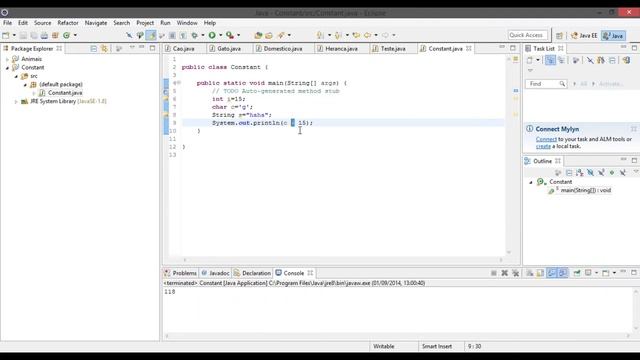Collapse the Constant class in Outline
Screen dimensions: 640x360
coord(531,182)
